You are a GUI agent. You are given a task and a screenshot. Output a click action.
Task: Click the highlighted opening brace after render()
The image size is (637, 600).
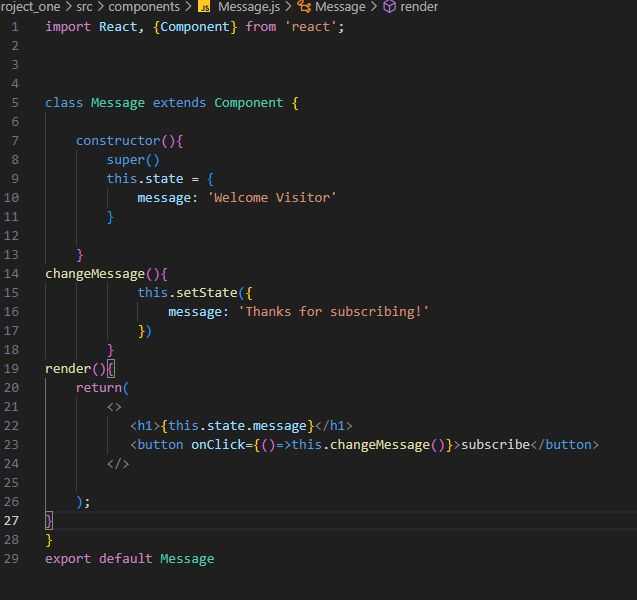tap(111, 369)
